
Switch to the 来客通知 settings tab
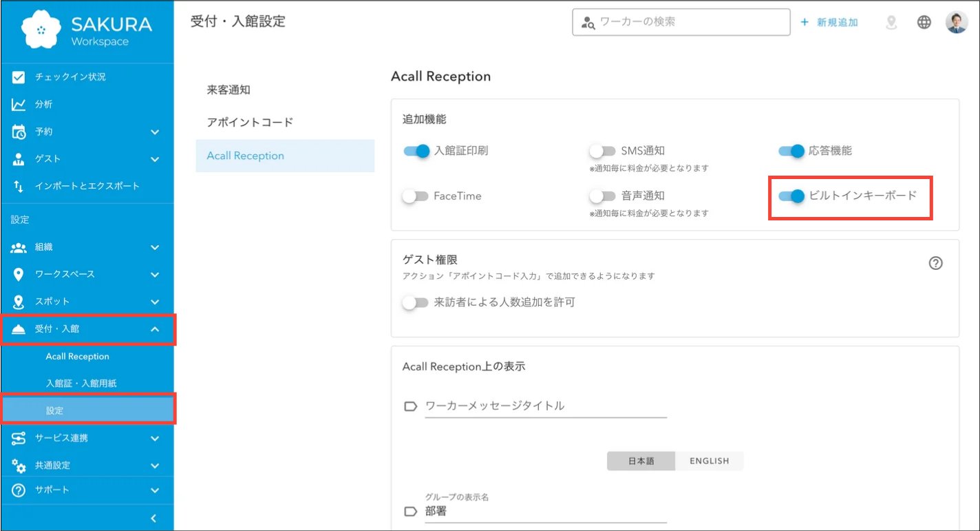click(228, 90)
